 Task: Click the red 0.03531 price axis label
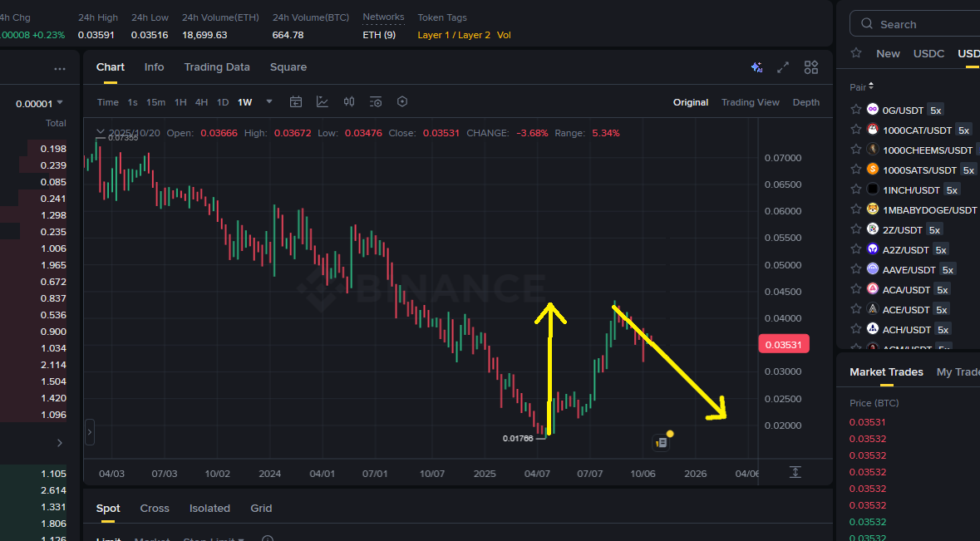pos(784,344)
